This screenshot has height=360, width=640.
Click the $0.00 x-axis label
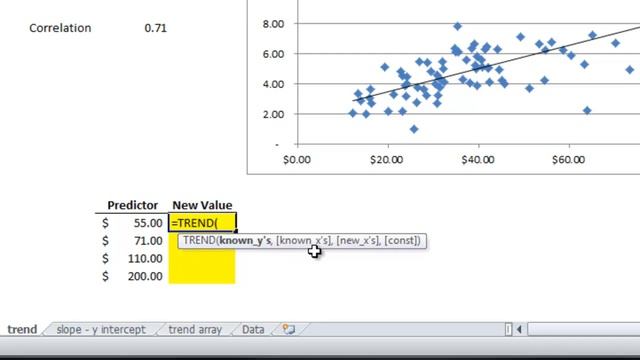297,160
